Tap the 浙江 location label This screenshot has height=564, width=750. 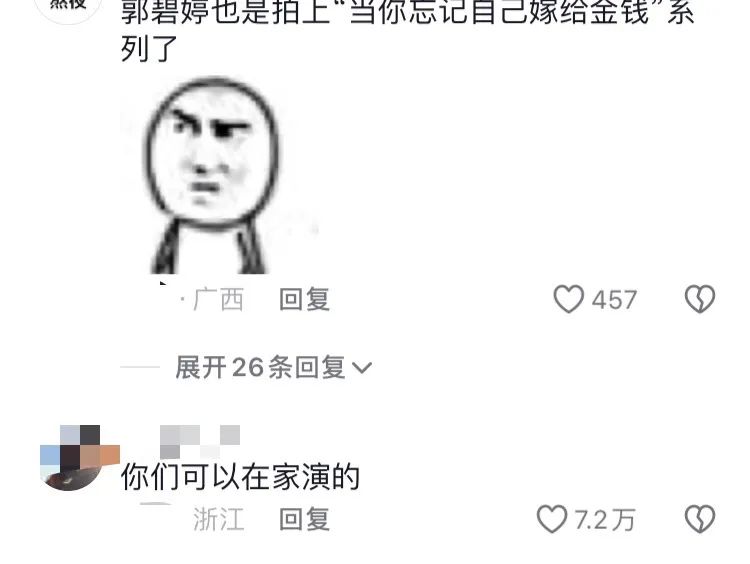219,520
